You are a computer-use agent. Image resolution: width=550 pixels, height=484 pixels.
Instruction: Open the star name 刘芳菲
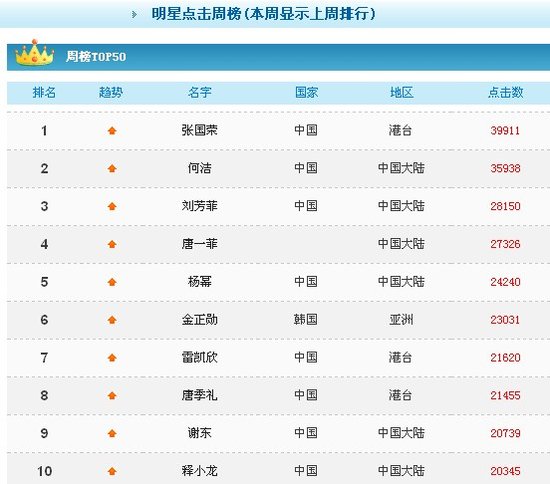200,206
